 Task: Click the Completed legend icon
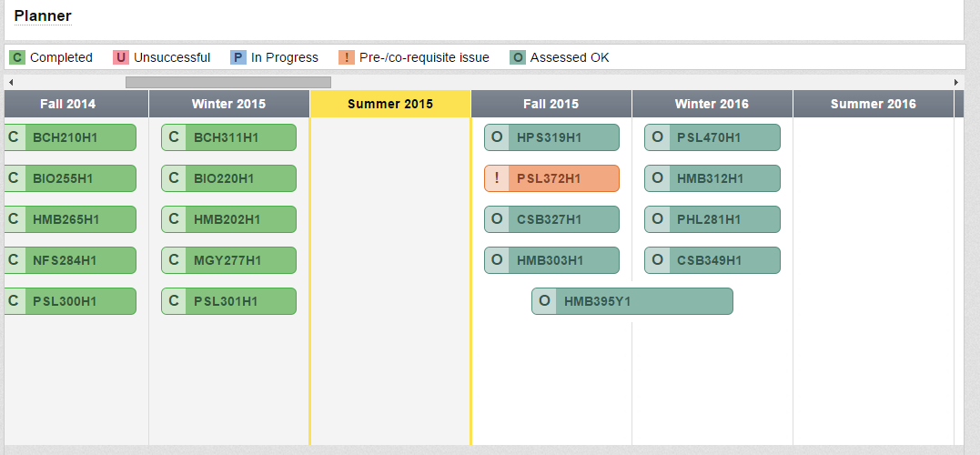pyautogui.click(x=17, y=57)
